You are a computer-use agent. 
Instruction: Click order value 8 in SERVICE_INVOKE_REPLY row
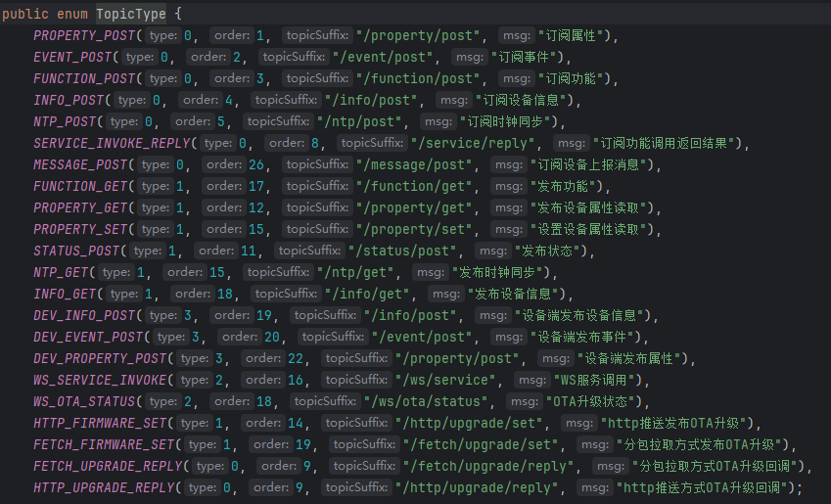[315, 143]
